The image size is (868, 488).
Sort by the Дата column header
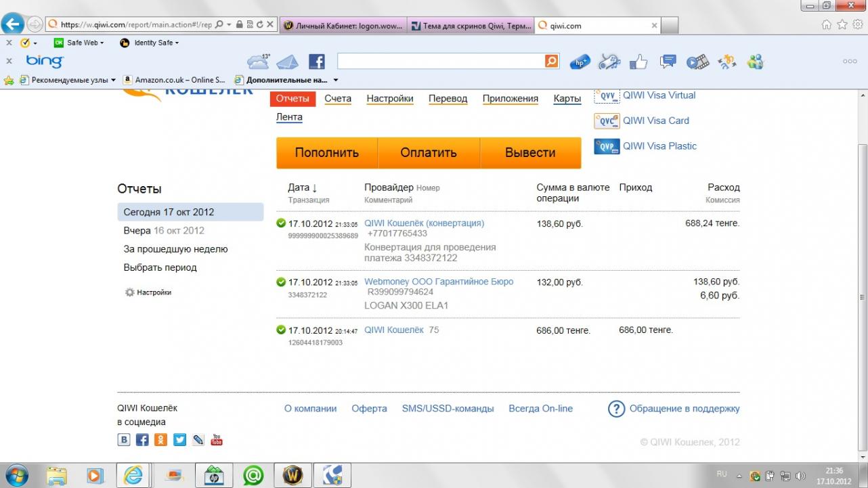click(x=302, y=187)
